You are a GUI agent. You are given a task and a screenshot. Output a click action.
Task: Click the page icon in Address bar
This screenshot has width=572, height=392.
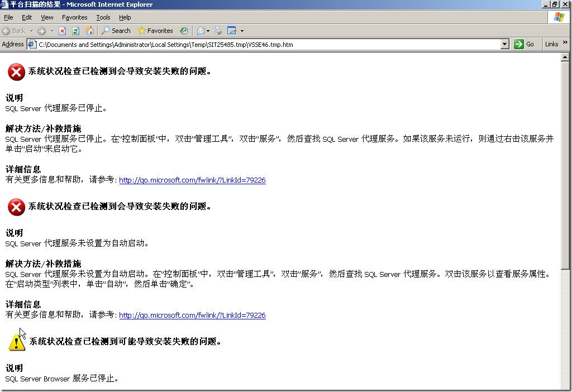click(32, 45)
